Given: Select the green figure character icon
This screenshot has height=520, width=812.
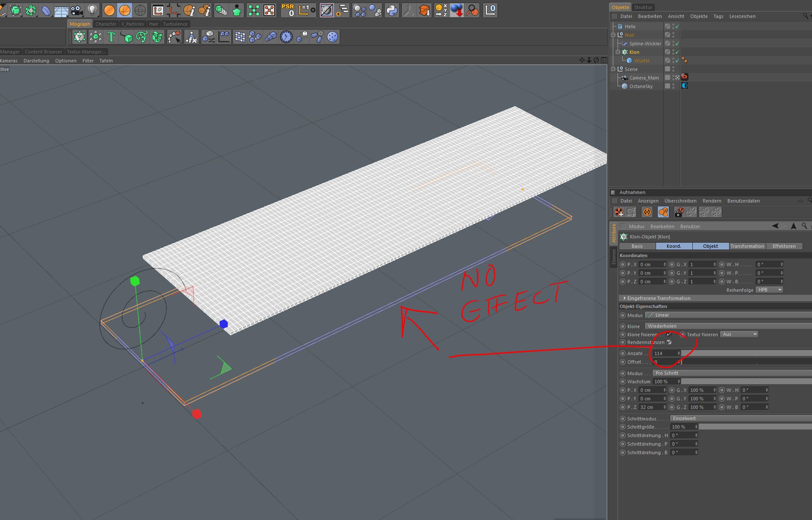Looking at the screenshot, I should point(237,10).
